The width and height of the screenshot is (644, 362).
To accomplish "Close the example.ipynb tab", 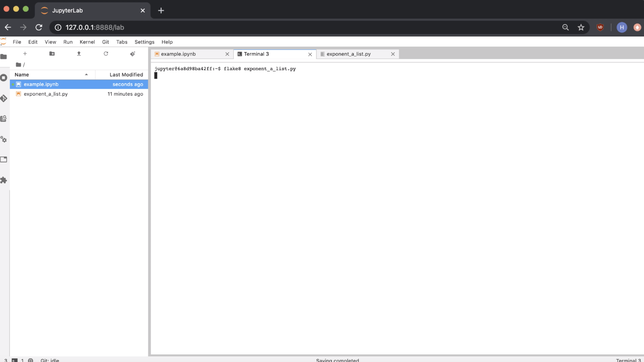I will point(227,54).
